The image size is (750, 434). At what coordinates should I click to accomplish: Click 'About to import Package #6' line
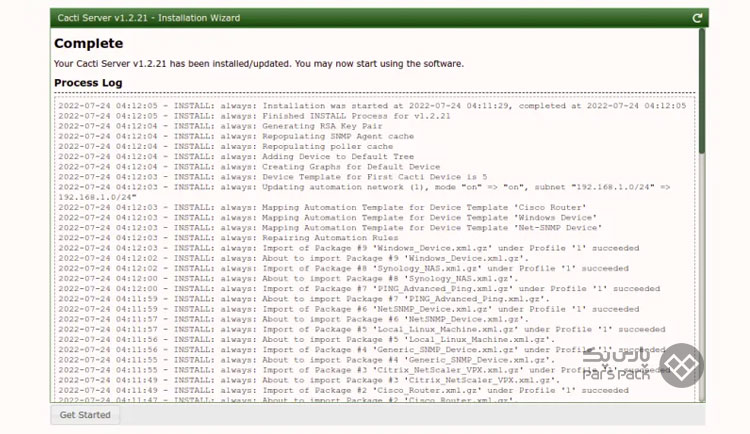click(294, 319)
